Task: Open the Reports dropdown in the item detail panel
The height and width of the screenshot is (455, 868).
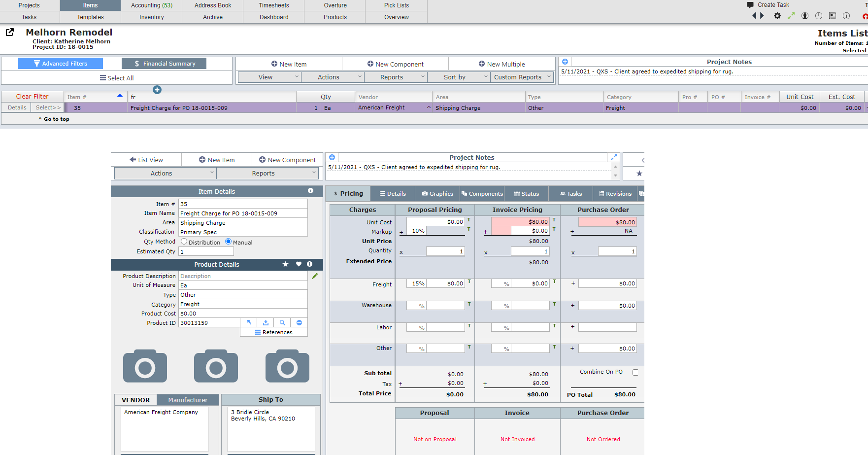Action: [x=267, y=173]
